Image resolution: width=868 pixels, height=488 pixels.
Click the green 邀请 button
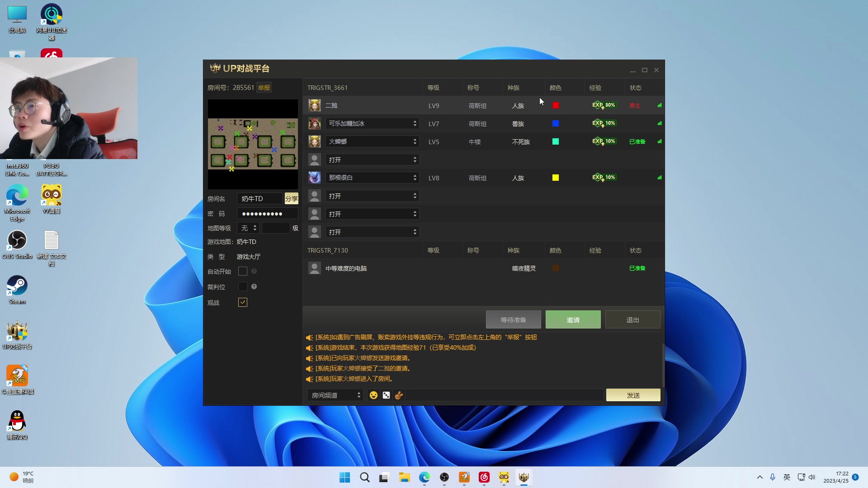573,319
